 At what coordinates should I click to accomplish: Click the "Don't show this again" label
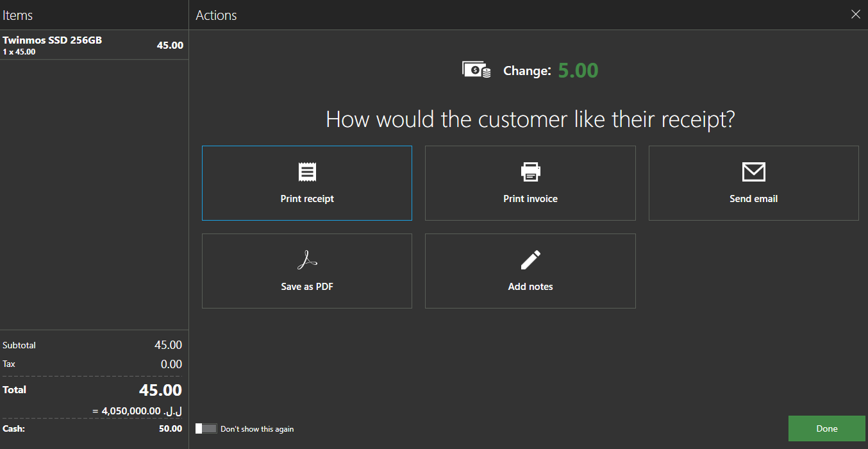(x=257, y=429)
